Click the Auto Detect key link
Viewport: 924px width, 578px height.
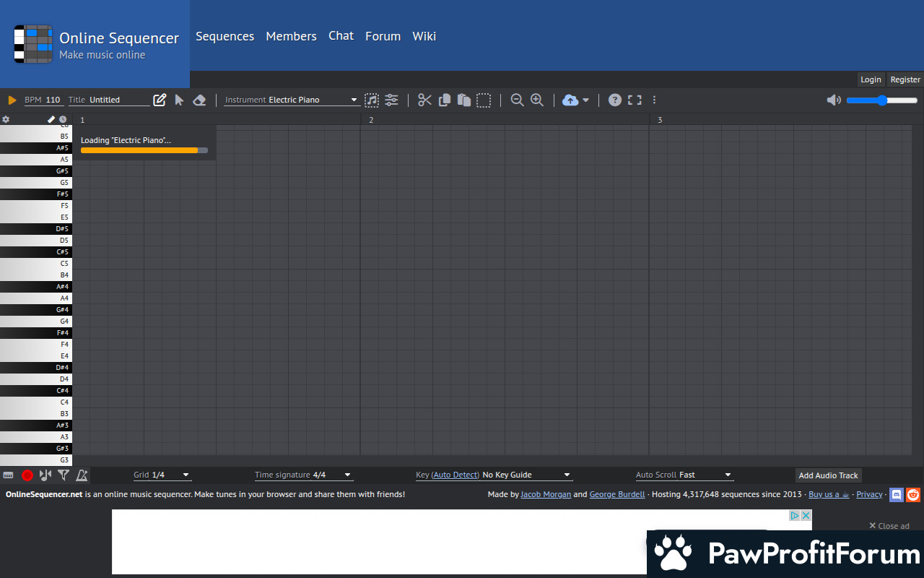456,475
